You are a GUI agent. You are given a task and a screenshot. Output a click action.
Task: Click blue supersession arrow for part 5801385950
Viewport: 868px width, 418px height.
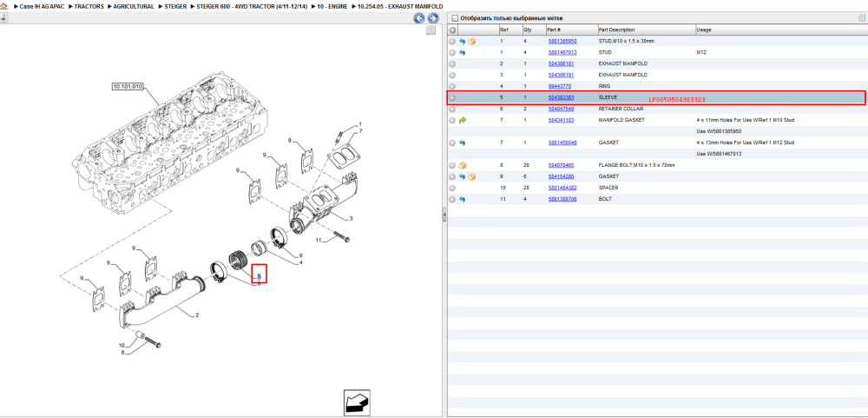pyautogui.click(x=463, y=41)
